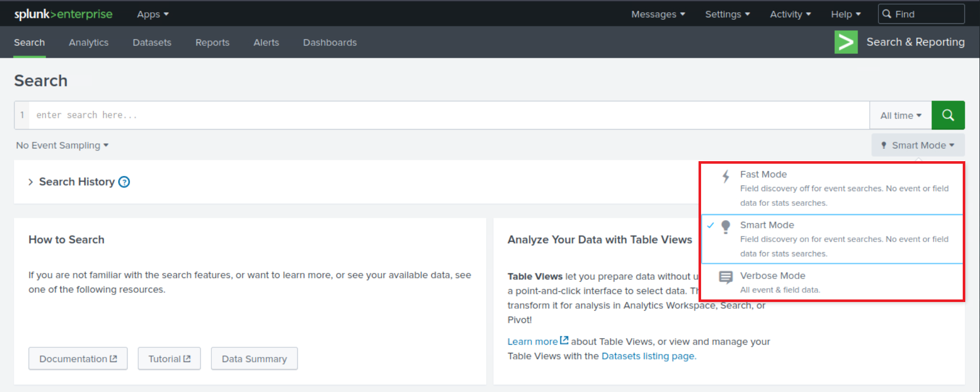980x392 pixels.
Task: Open the No Event Sampling dropdown
Action: pos(62,145)
